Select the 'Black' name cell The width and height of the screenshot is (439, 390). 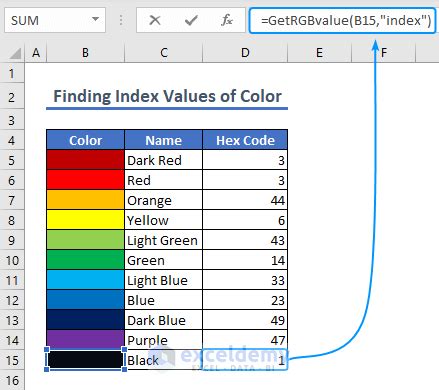163,360
